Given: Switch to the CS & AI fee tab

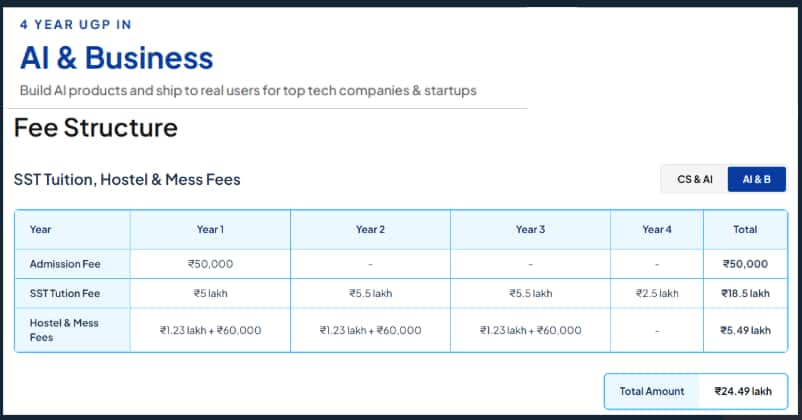Looking at the screenshot, I should [x=695, y=180].
